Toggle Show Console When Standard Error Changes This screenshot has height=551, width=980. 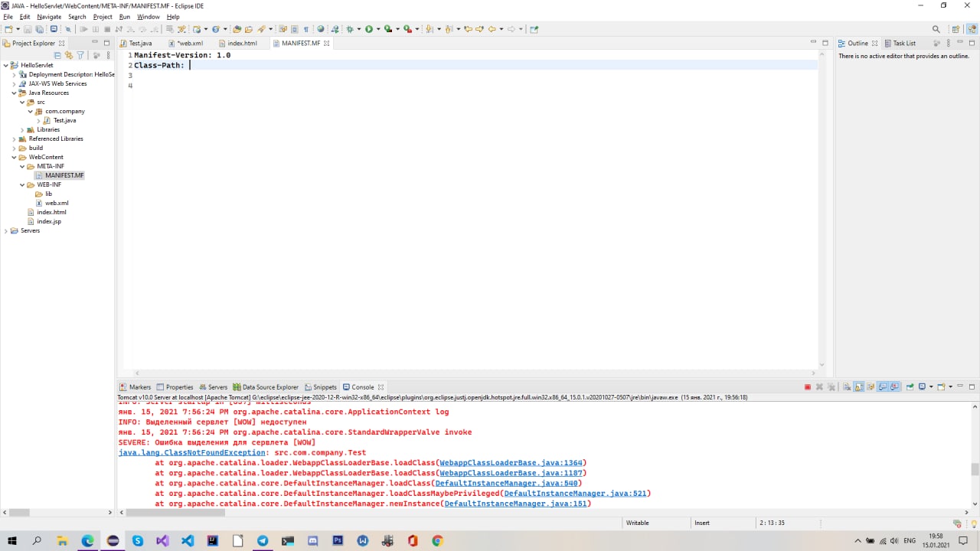[894, 387]
